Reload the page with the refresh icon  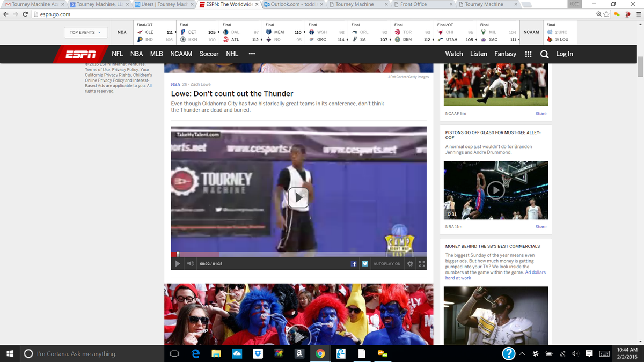(26, 14)
